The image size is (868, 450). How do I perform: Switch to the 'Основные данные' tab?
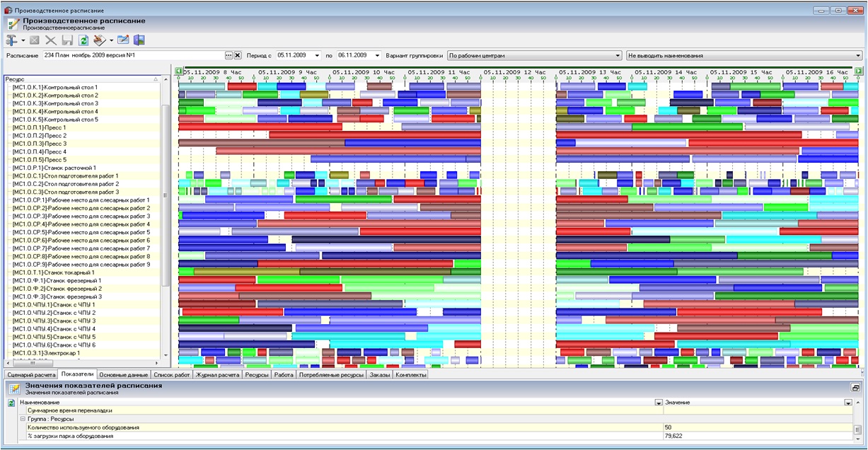pyautogui.click(x=124, y=374)
